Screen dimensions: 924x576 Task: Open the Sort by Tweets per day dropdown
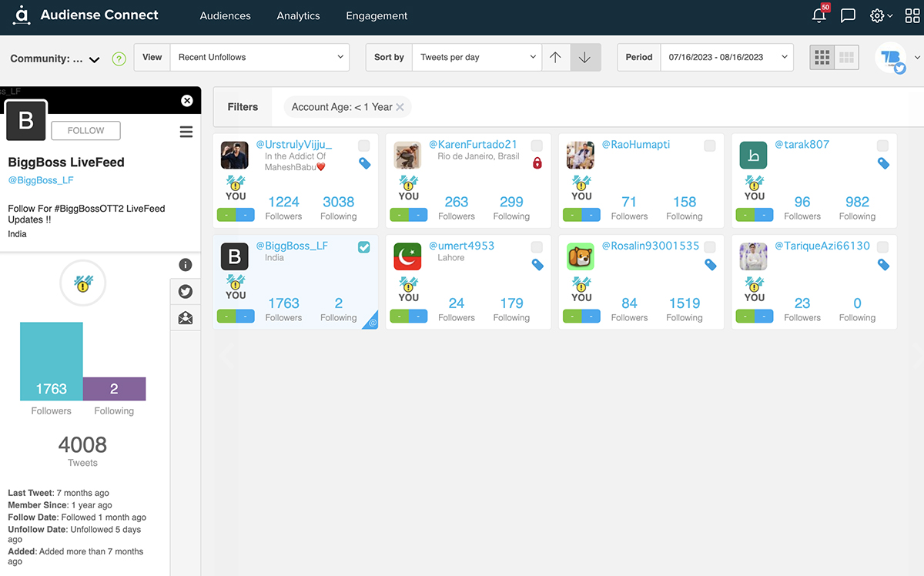(x=477, y=57)
